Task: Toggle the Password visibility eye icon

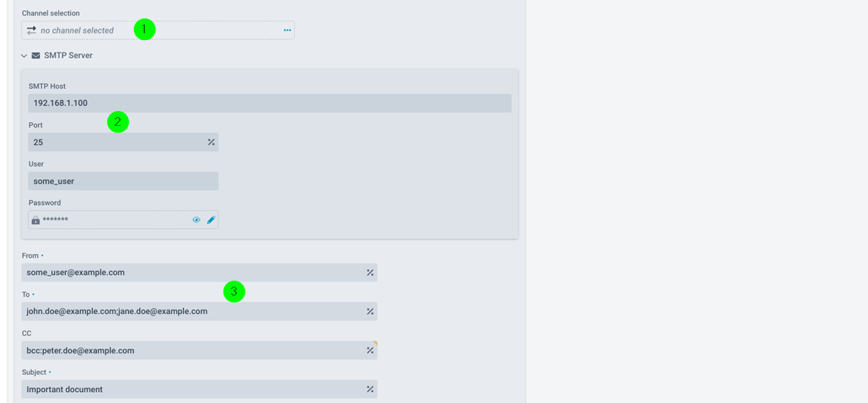Action: [196, 220]
